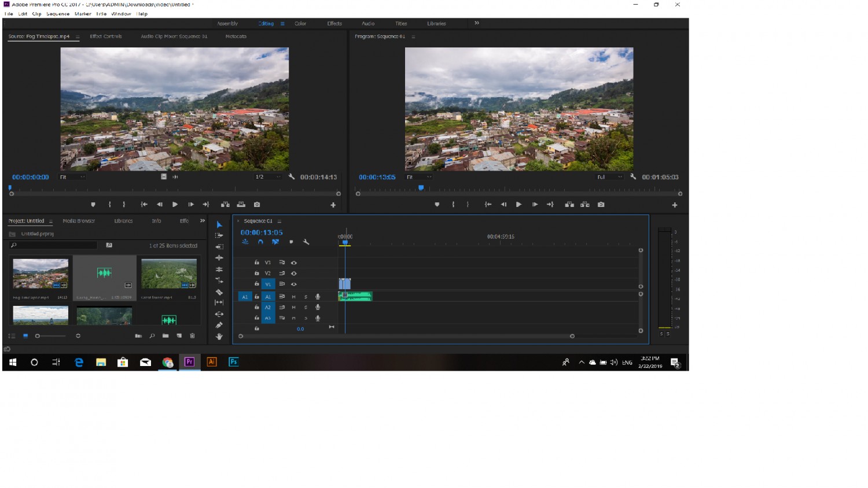Screen dimensions: 868x488
Task: Step forward one frame in Source monitor
Action: click(x=191, y=205)
